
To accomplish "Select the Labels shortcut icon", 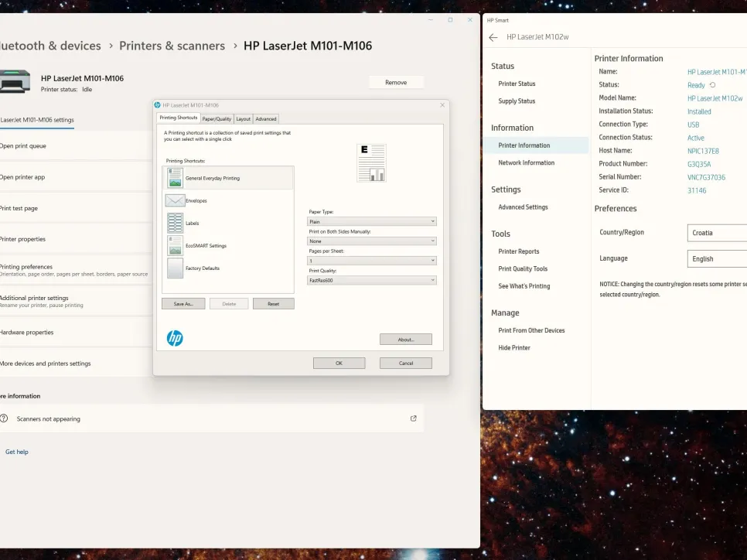I will click(175, 223).
